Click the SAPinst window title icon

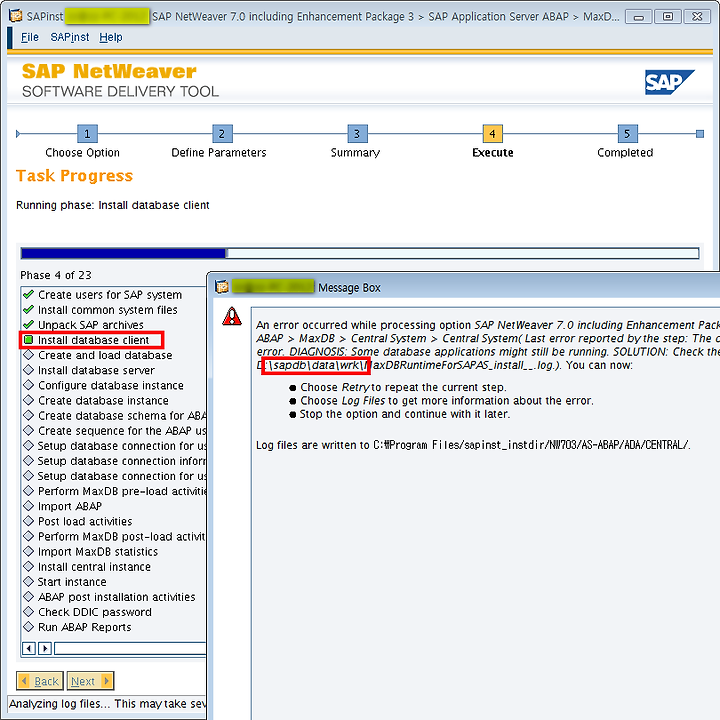point(16,16)
